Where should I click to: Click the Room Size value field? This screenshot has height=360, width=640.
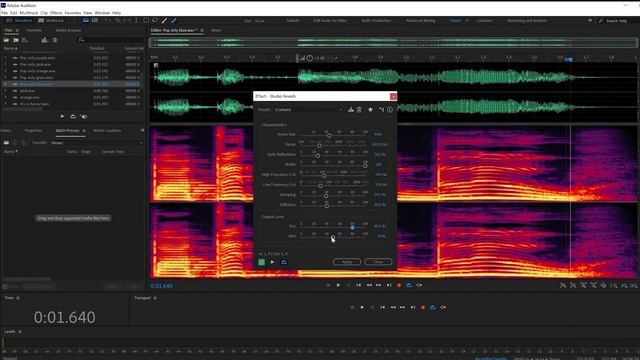pyautogui.click(x=378, y=134)
